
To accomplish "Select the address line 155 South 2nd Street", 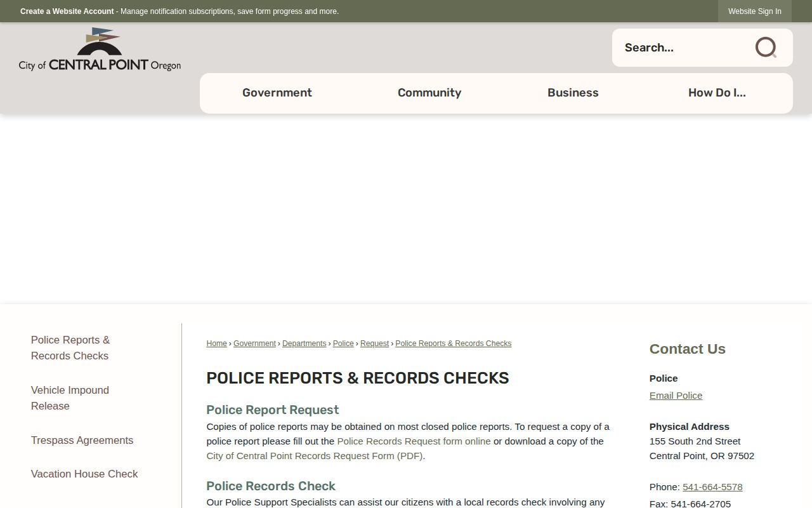I will (x=695, y=441).
